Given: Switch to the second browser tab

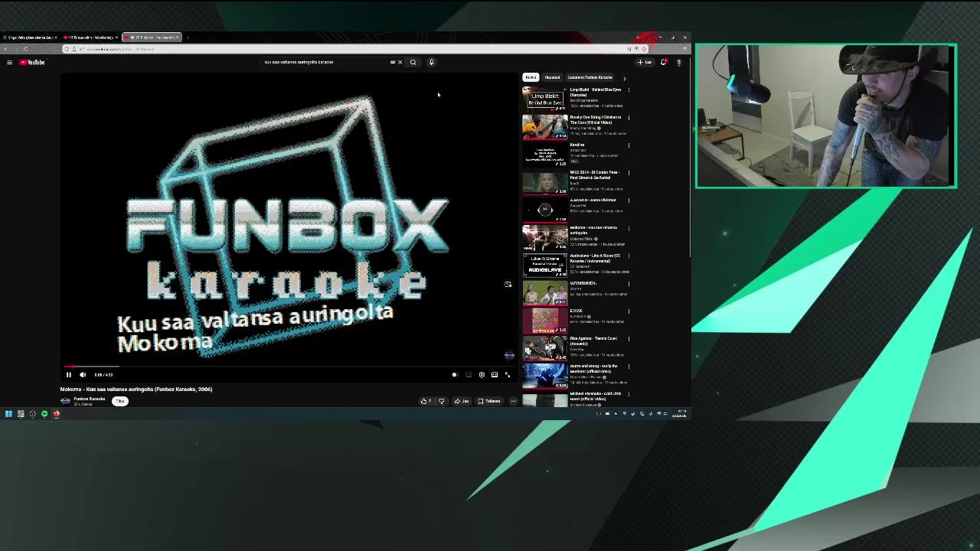Looking at the screenshot, I should 90,37.
